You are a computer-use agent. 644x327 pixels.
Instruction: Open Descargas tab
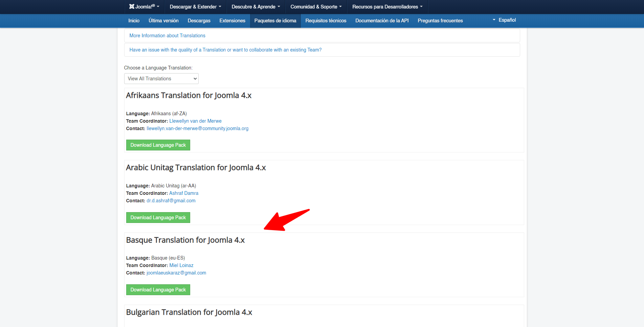(x=199, y=21)
